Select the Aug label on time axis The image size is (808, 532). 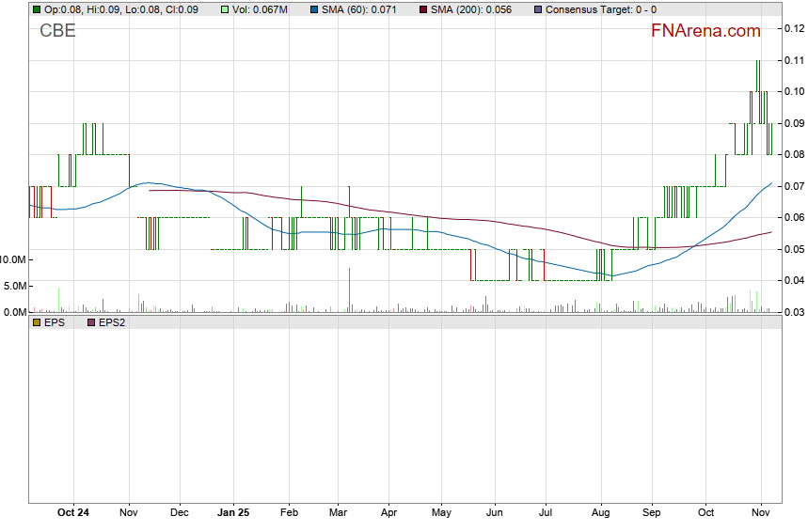click(600, 513)
